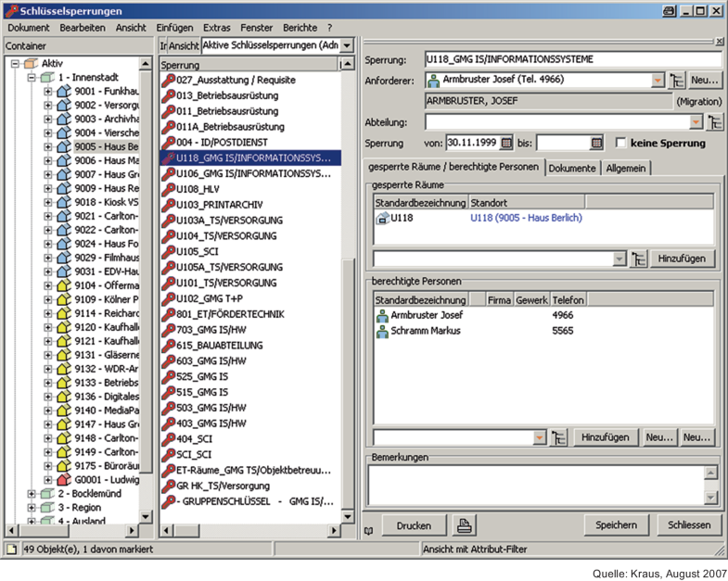Click into the Bemerkungen text field

coord(535,484)
